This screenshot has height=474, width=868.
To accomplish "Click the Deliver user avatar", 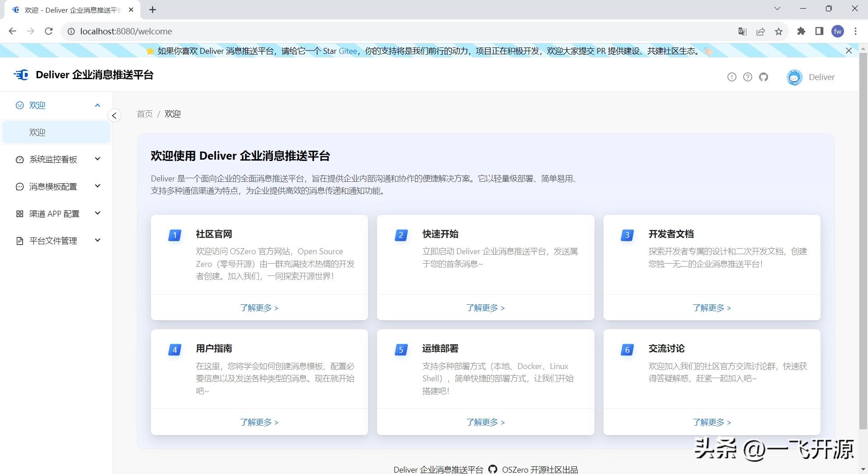I will pyautogui.click(x=794, y=77).
